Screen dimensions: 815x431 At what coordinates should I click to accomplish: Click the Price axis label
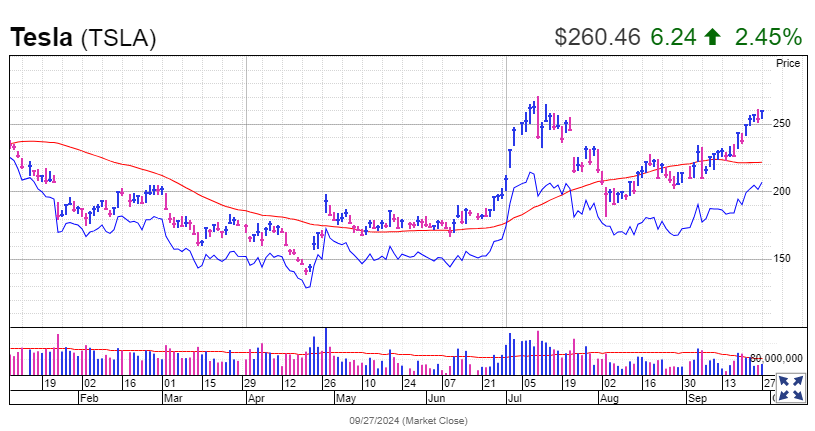click(x=788, y=63)
